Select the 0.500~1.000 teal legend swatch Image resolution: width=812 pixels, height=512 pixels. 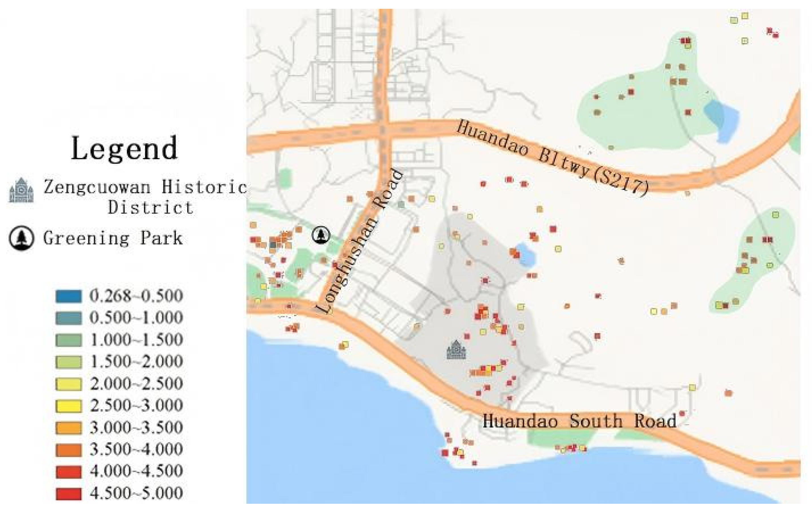click(68, 318)
